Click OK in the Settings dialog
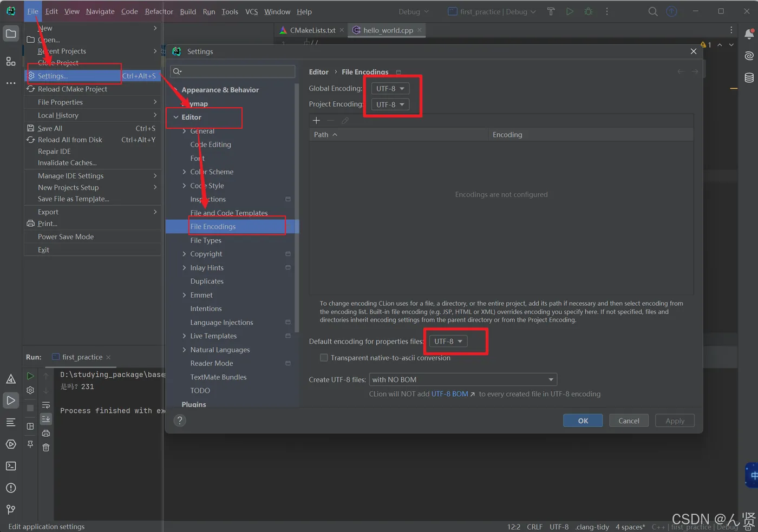The image size is (758, 532). [x=583, y=421]
